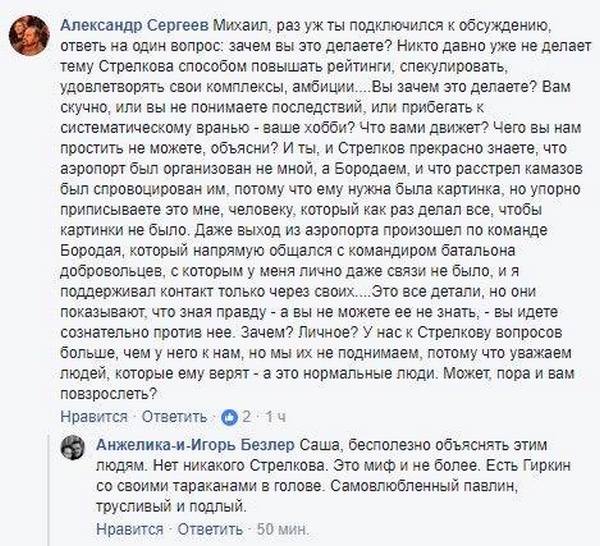Open the '1 ч' comment timestamp

(x=276, y=417)
